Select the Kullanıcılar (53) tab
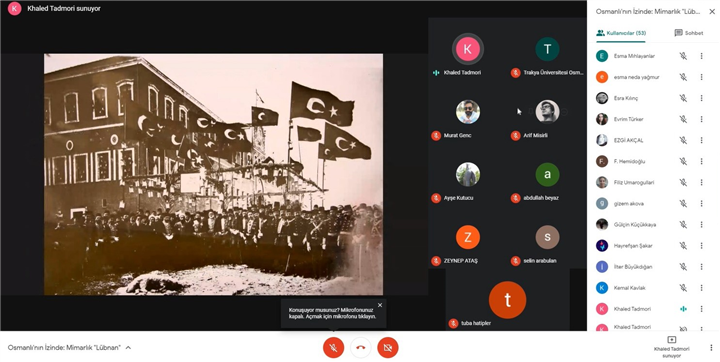 (621, 33)
